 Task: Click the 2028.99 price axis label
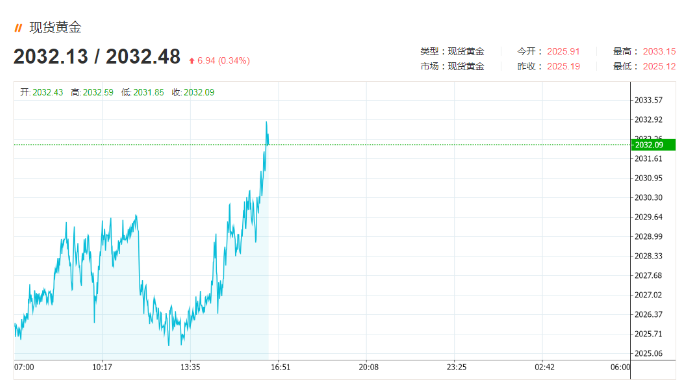click(648, 237)
